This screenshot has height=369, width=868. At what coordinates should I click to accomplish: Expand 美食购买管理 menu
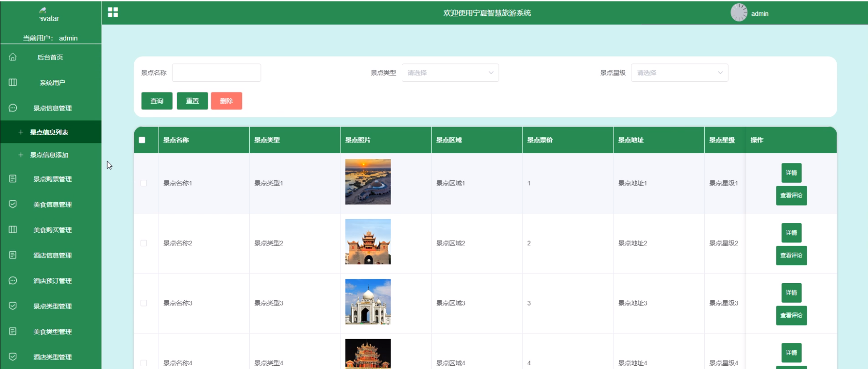(x=51, y=230)
